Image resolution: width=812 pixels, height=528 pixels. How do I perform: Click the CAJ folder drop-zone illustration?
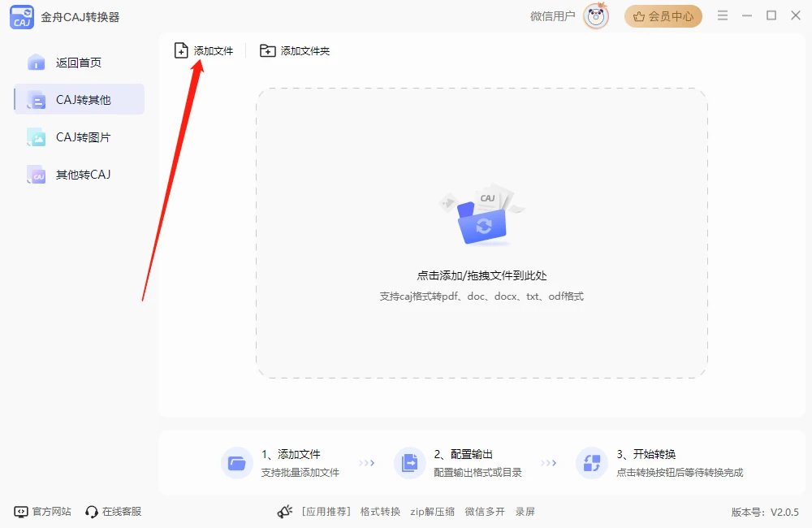[482, 214]
